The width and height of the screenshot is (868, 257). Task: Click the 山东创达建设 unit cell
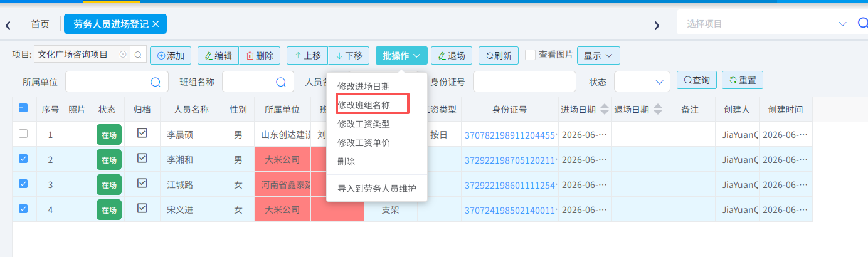point(283,135)
